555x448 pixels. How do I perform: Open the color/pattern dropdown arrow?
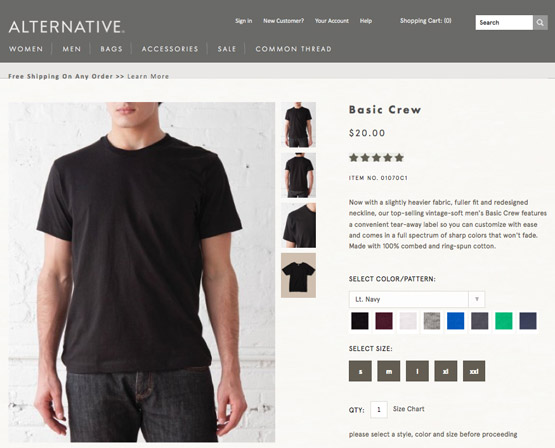tap(476, 299)
